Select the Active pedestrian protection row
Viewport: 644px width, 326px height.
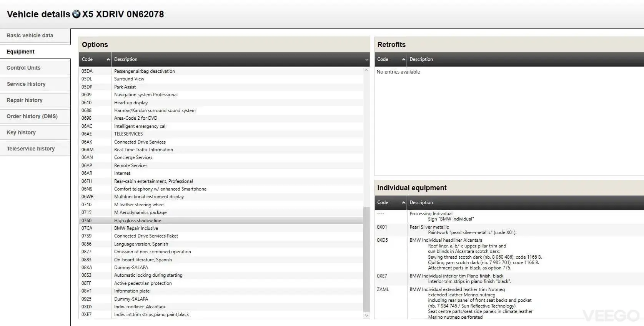[x=221, y=283]
